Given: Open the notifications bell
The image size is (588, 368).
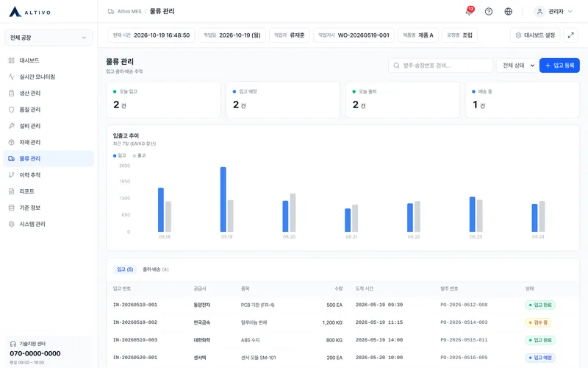Looking at the screenshot, I should (469, 12).
